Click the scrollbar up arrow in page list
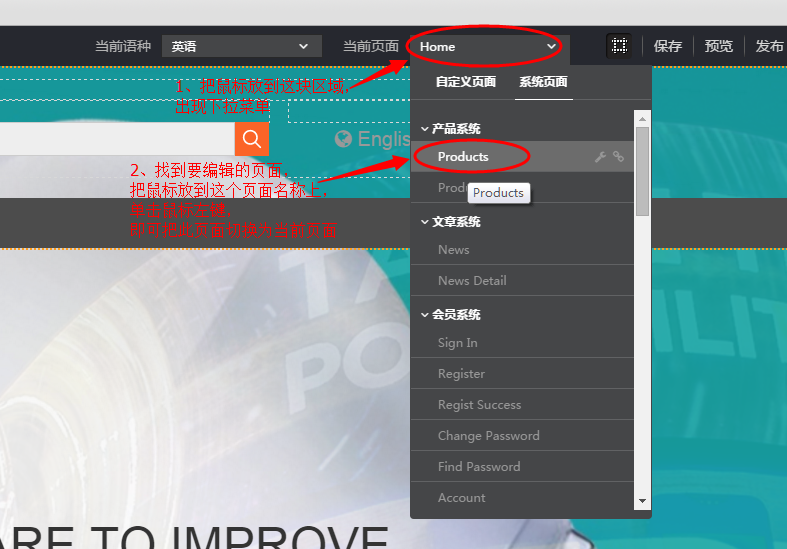The width and height of the screenshot is (787, 549). click(642, 119)
